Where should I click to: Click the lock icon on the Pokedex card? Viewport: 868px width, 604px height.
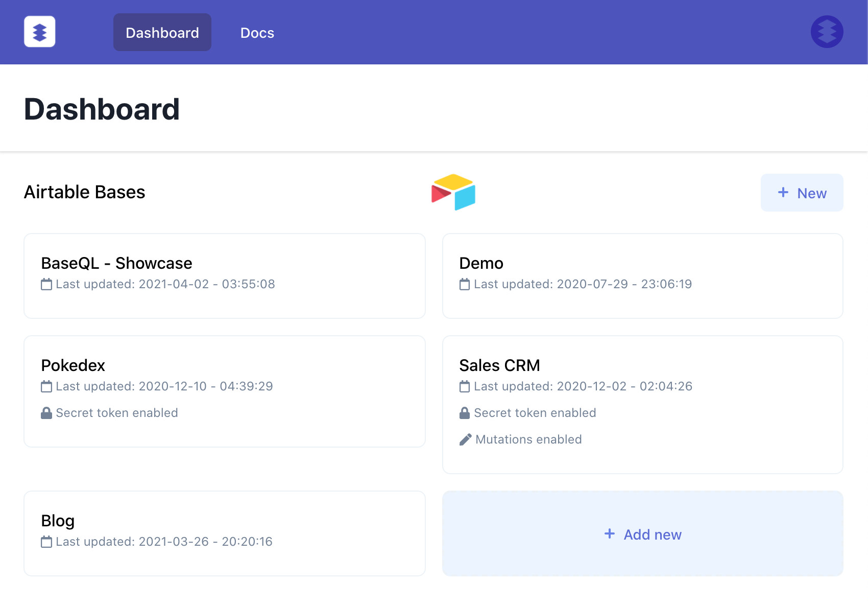click(x=46, y=412)
